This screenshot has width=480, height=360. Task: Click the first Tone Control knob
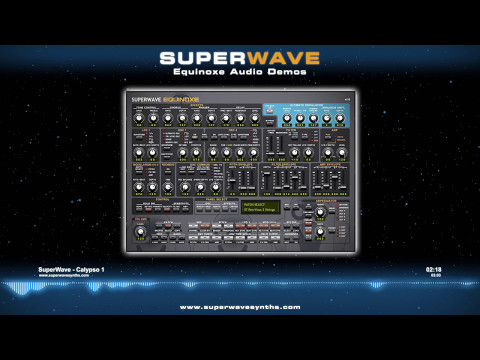point(139,118)
